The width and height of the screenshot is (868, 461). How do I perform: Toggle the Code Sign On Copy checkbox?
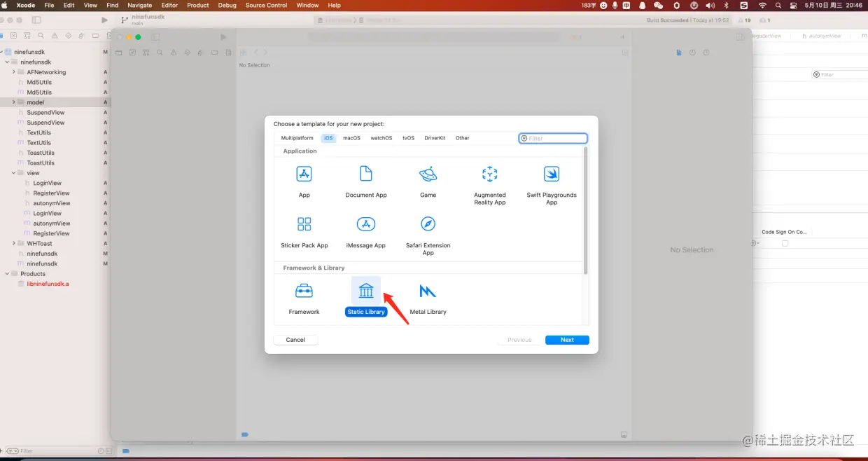785,243
